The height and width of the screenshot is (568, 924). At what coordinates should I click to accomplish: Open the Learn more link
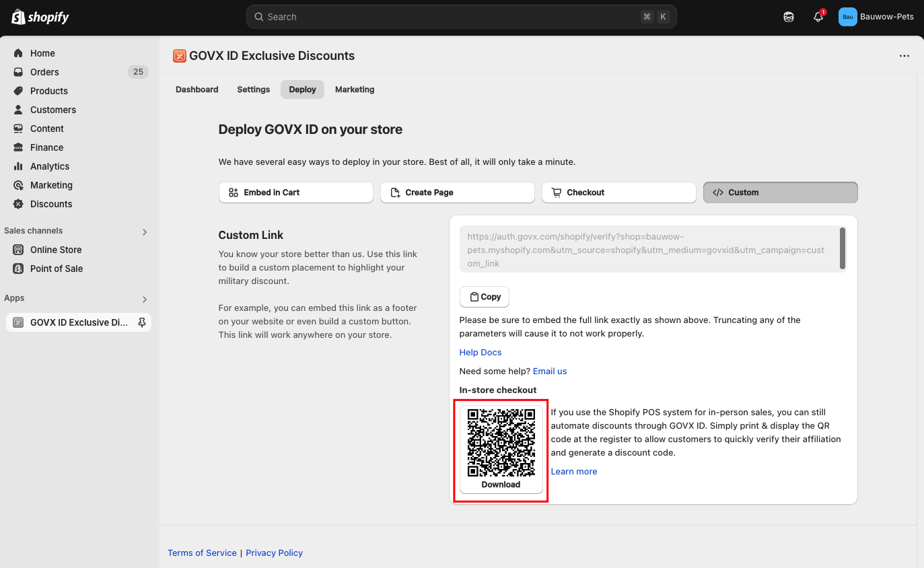pyautogui.click(x=574, y=471)
